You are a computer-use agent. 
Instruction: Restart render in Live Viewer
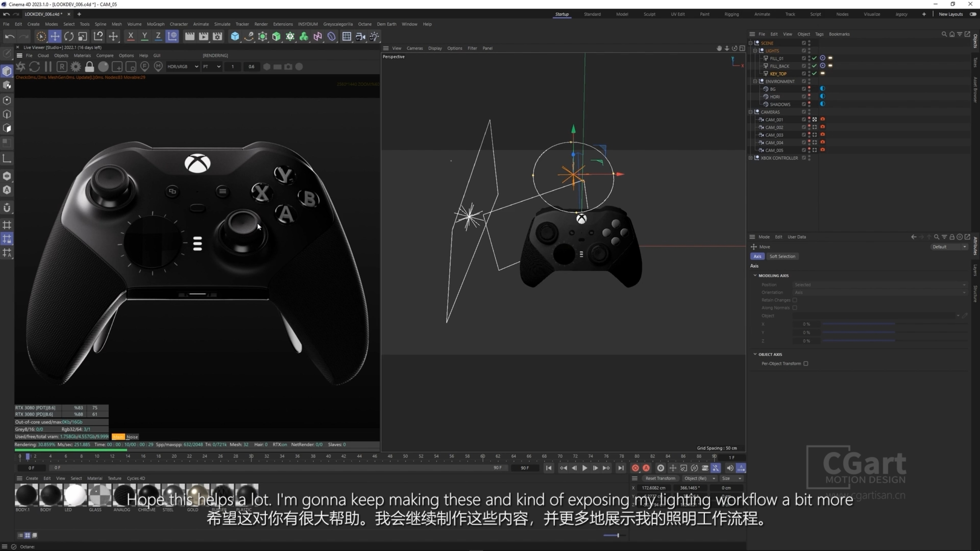[34, 67]
